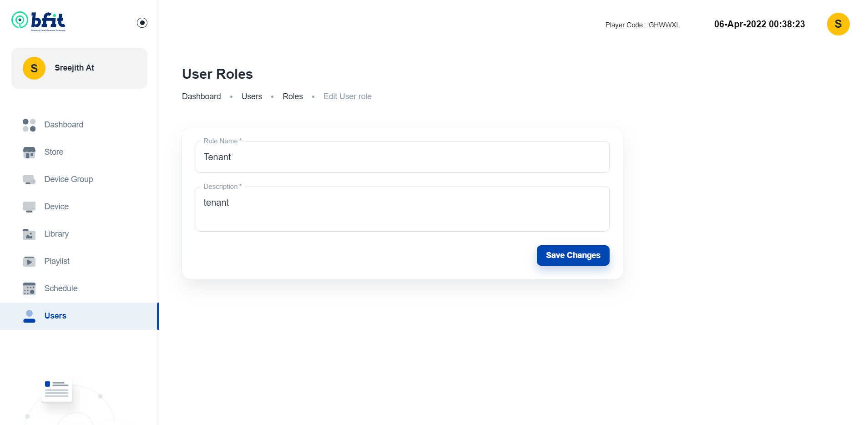Open Device Group menu item
868x425 pixels.
point(69,179)
